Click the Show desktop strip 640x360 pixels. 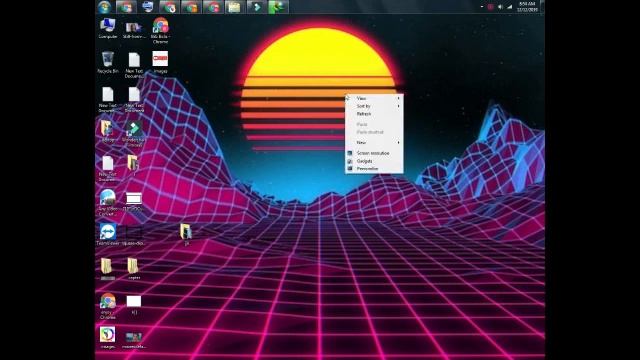coord(542,7)
